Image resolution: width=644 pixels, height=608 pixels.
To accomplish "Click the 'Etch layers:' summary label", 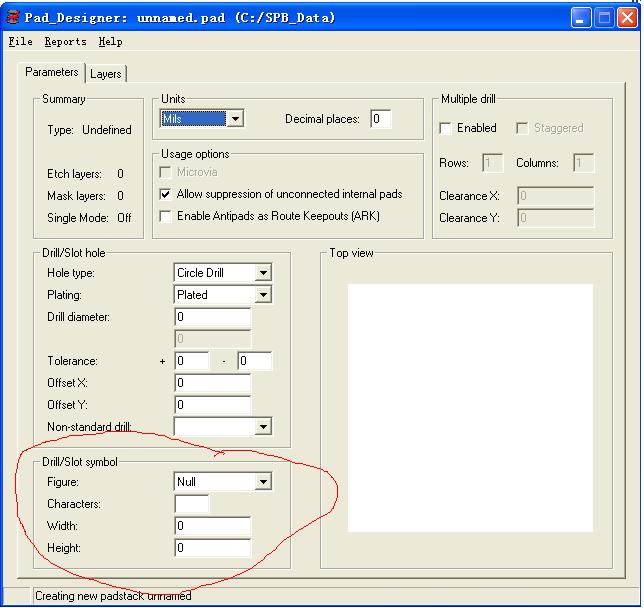I will click(x=74, y=174).
